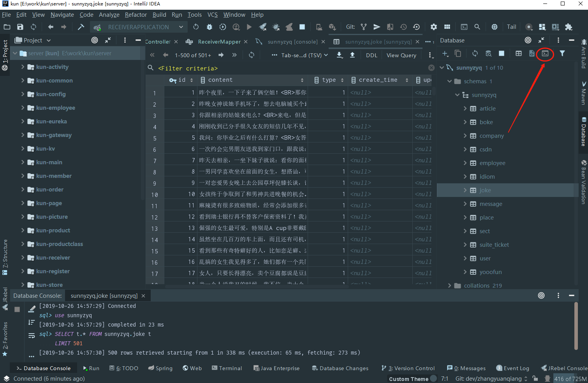Image resolution: width=588 pixels, height=383 pixels.
Task: Open the VCS menu
Action: (x=213, y=15)
